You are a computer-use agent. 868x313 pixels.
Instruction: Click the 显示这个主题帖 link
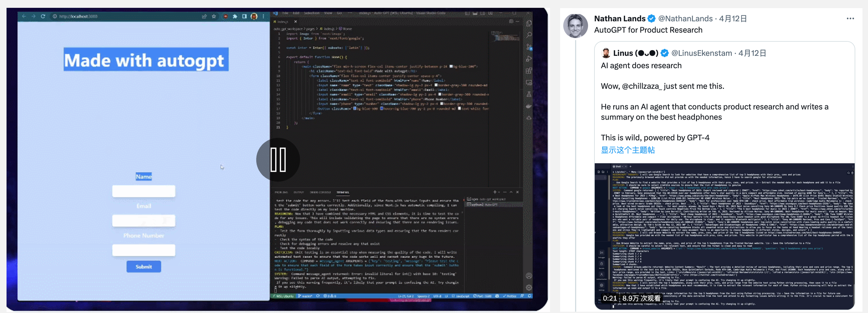(x=628, y=150)
